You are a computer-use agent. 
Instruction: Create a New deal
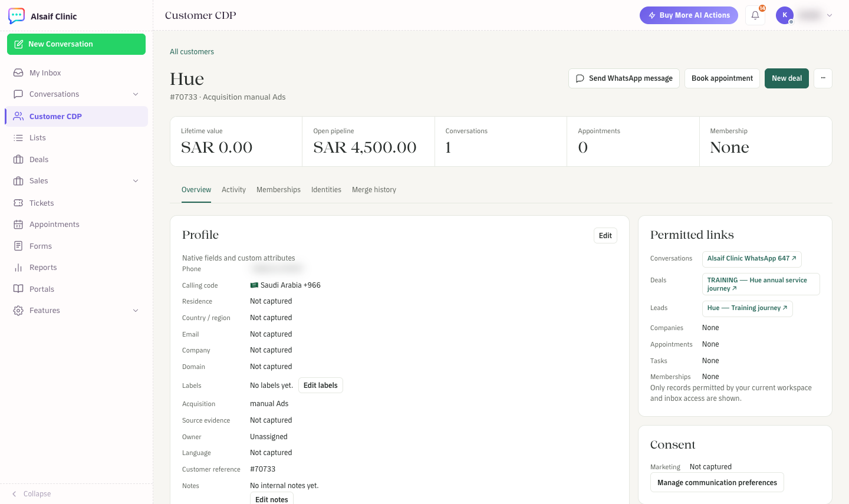(787, 78)
